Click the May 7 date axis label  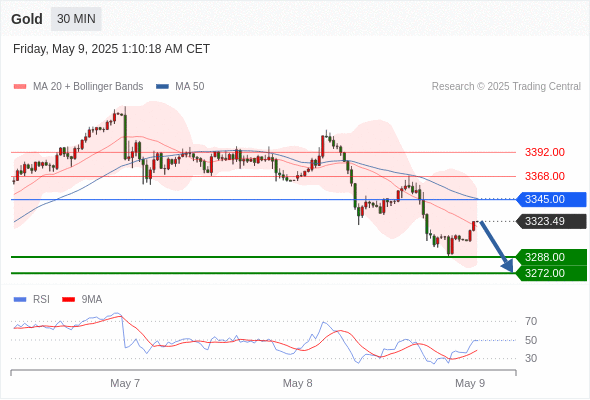(x=125, y=383)
